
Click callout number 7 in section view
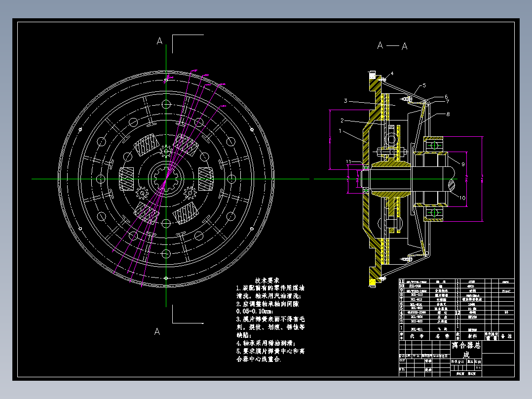(x=448, y=101)
